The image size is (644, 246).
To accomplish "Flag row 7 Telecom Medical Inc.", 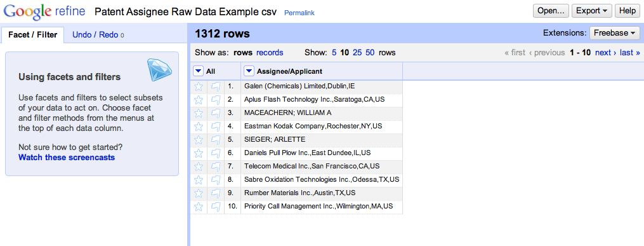I will tap(216, 167).
